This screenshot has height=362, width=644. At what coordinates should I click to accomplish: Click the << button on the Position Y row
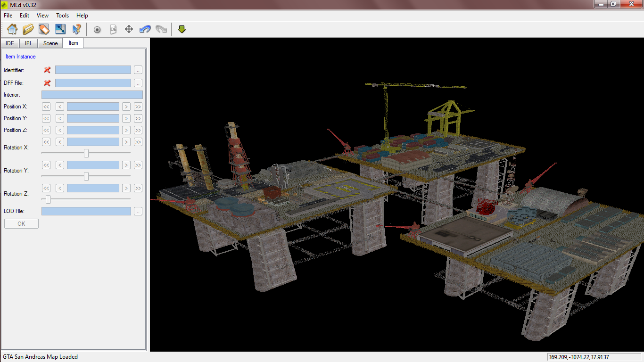[x=46, y=118]
